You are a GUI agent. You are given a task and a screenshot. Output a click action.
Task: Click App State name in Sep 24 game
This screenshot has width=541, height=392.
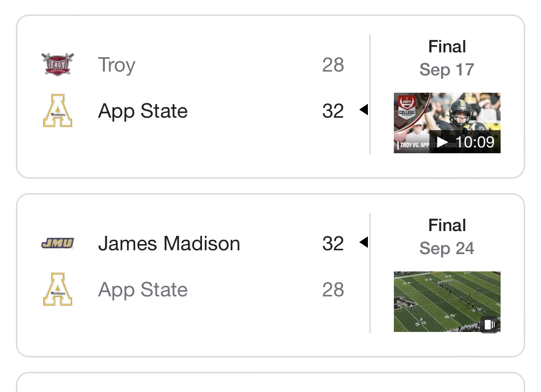tap(143, 290)
